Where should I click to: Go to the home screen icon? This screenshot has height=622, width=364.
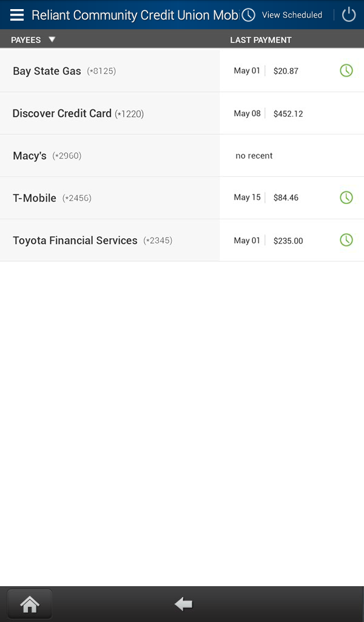point(30,604)
